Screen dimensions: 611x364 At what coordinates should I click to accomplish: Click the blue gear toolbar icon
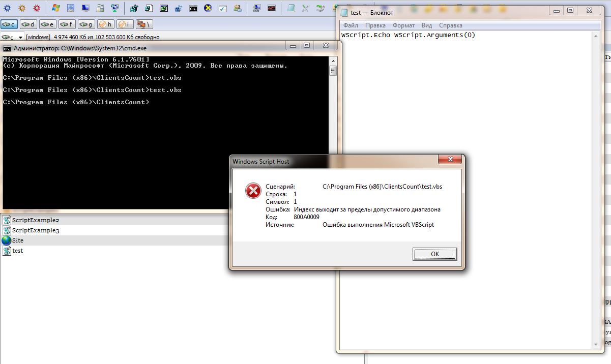tap(7, 8)
